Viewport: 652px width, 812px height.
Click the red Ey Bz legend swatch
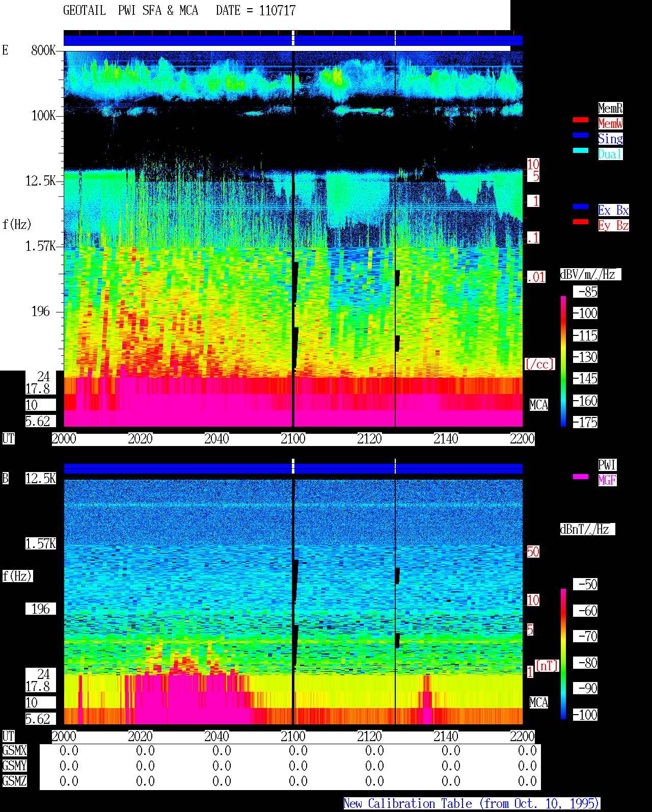coord(581,222)
